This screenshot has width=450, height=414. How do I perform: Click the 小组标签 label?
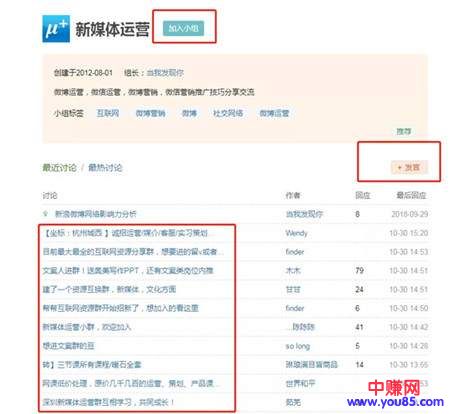69,113
